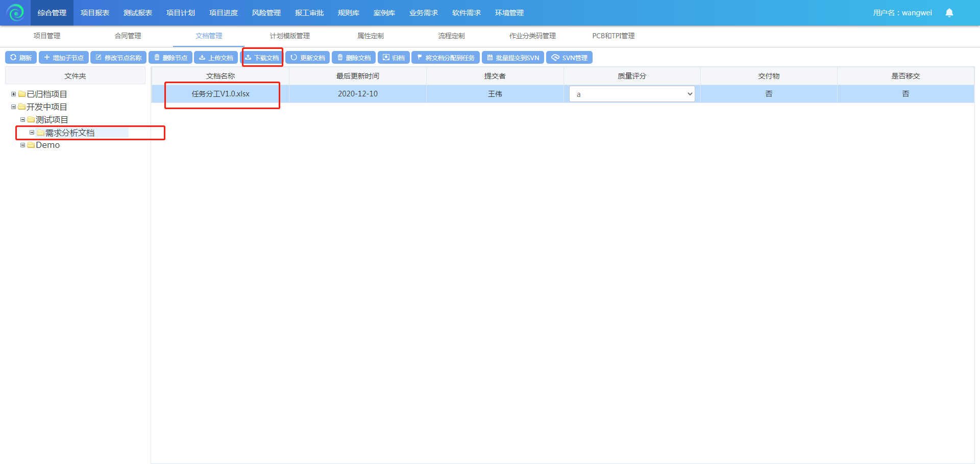Click 删除节点 trash button

170,58
